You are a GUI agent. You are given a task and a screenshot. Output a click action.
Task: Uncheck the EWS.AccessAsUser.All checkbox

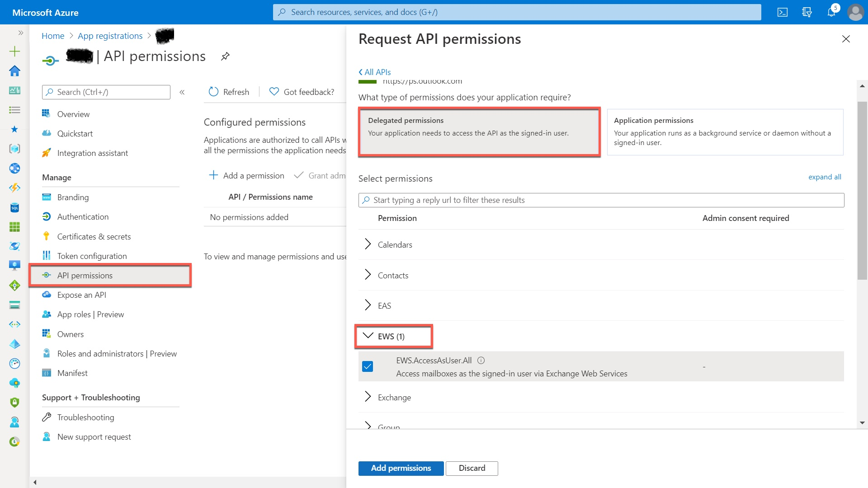click(368, 366)
